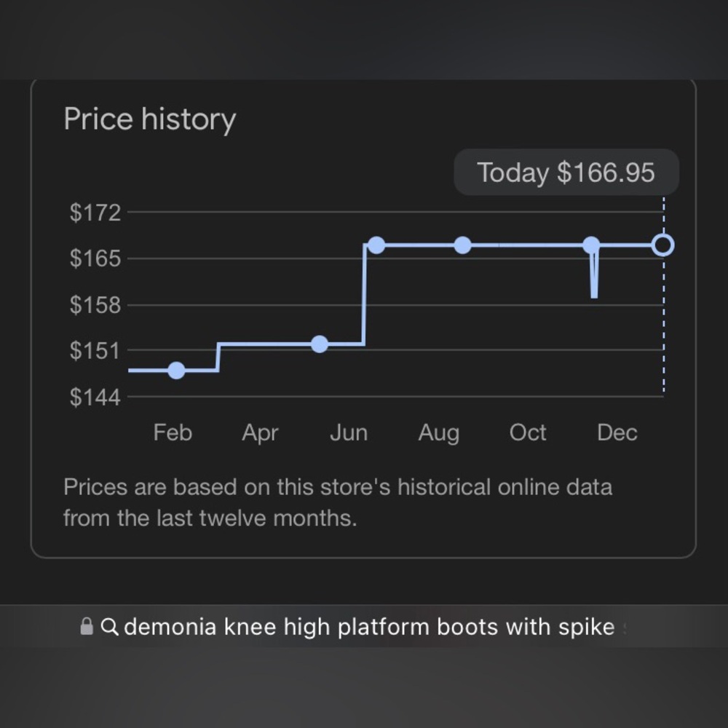
Task: Click the $172 price axis label
Action: 95,213
